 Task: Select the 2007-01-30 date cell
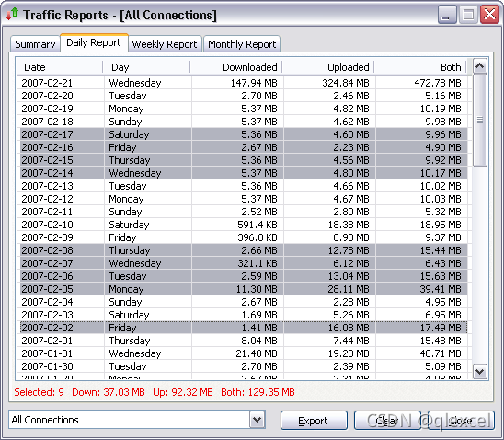47,366
